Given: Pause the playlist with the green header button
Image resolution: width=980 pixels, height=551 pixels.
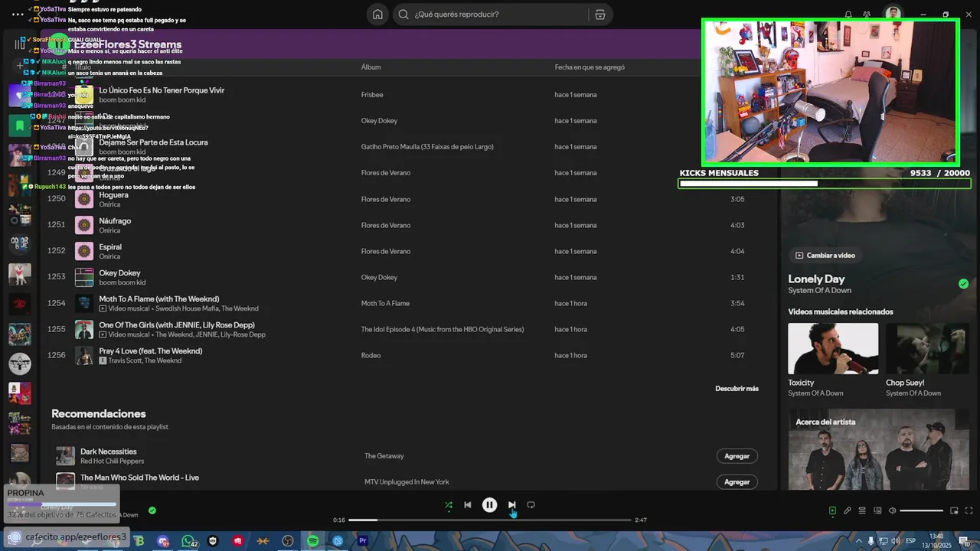Looking at the screenshot, I should [x=59, y=44].
